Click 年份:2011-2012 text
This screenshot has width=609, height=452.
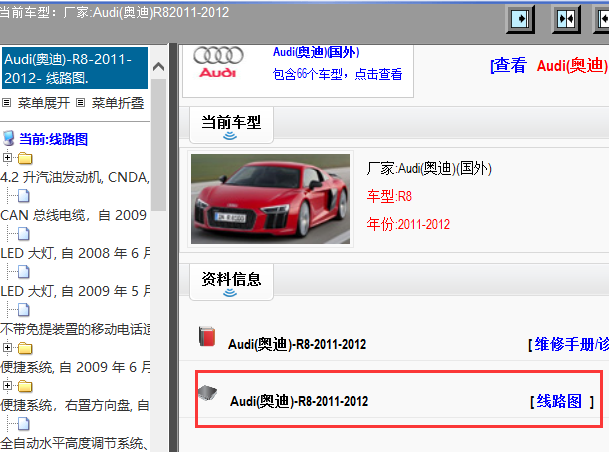click(408, 224)
